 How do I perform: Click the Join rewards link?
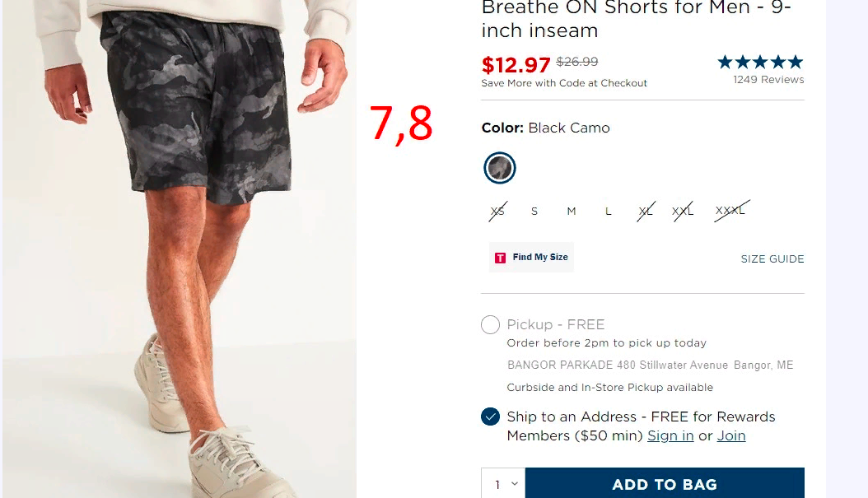[731, 435]
